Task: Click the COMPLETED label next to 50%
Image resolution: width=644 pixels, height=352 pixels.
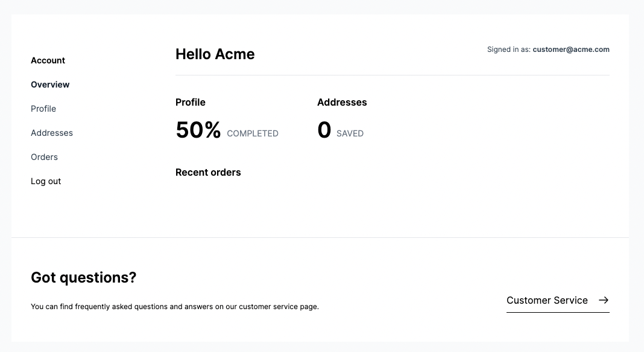Action: click(253, 133)
